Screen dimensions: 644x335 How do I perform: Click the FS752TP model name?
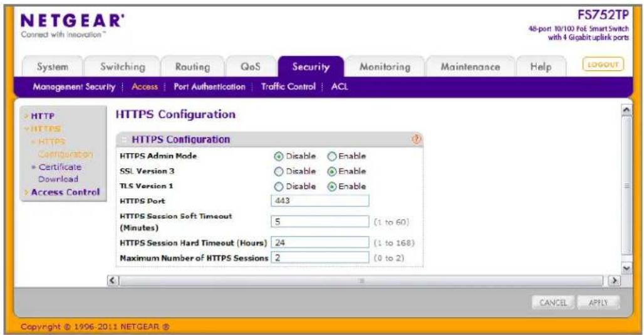click(x=603, y=15)
